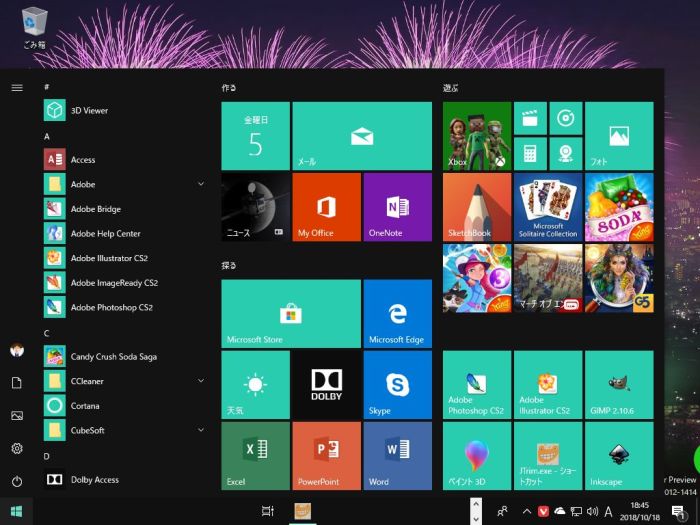Expand the CubeSoft folder
Screen dimensions: 700x525
coord(201,430)
